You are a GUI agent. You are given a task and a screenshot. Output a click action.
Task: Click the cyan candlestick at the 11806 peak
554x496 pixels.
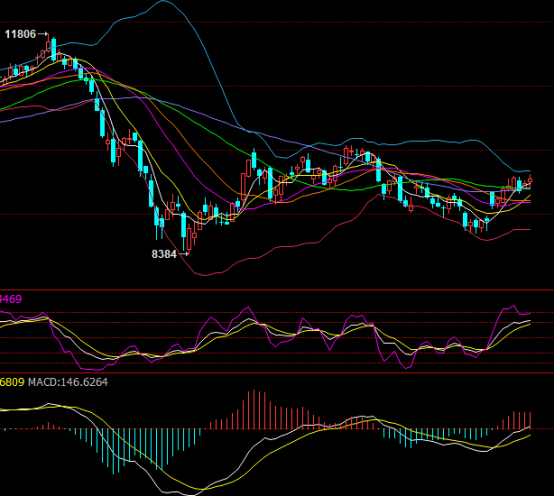tap(54, 49)
